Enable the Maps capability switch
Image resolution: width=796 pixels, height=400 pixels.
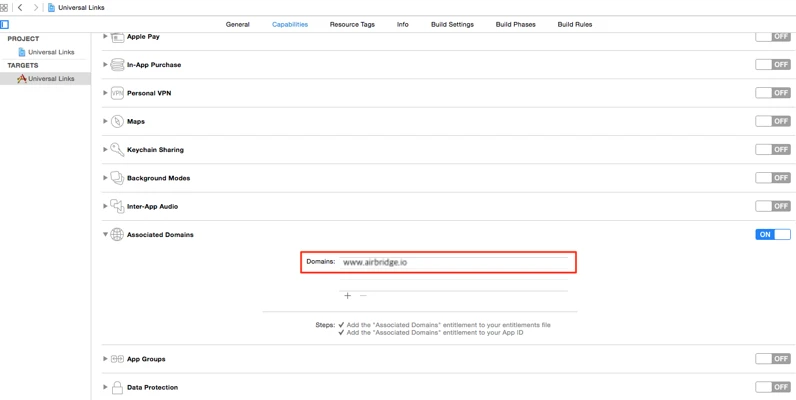(x=772, y=121)
